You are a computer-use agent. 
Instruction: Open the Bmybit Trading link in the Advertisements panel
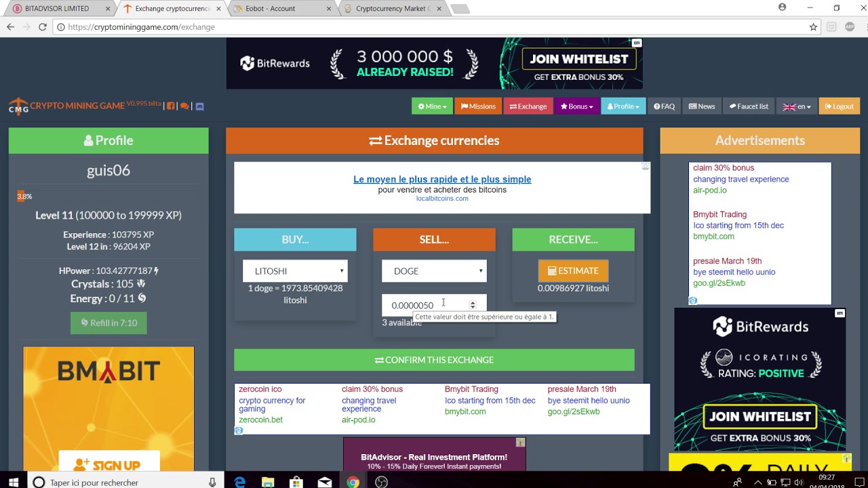(x=720, y=214)
